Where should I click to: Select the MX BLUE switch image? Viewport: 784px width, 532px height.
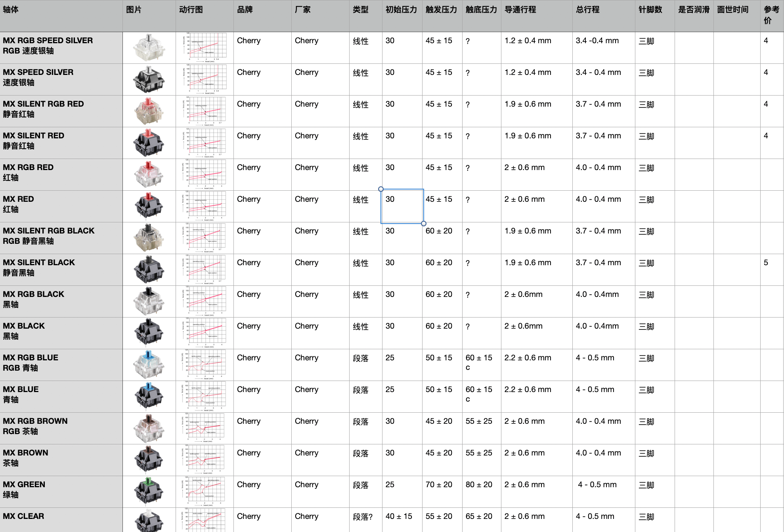[149, 396]
